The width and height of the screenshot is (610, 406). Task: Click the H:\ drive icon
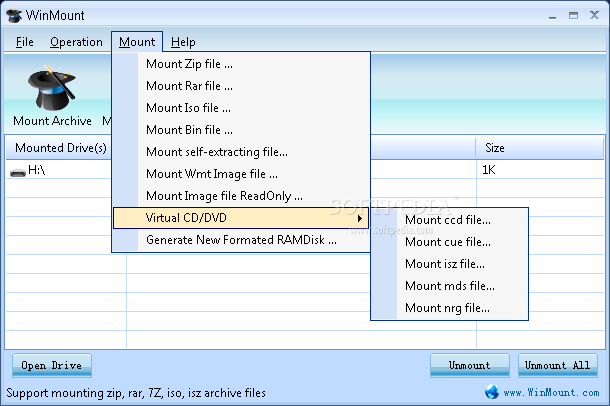click(17, 171)
